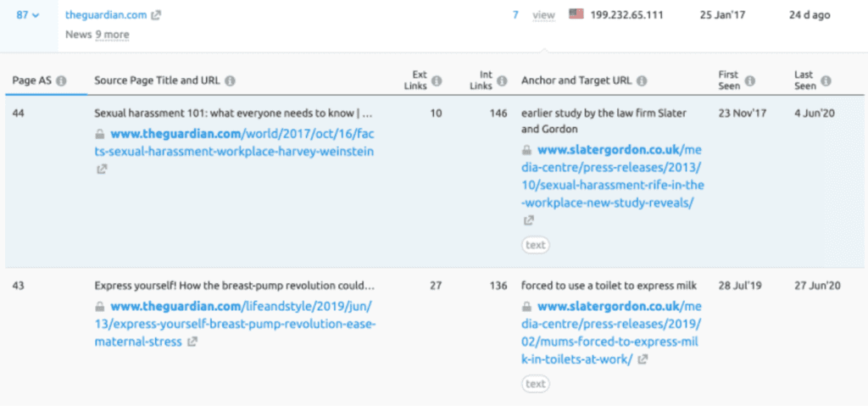Click external link icon beside theguardian.com
The image size is (868, 406).
click(x=156, y=15)
